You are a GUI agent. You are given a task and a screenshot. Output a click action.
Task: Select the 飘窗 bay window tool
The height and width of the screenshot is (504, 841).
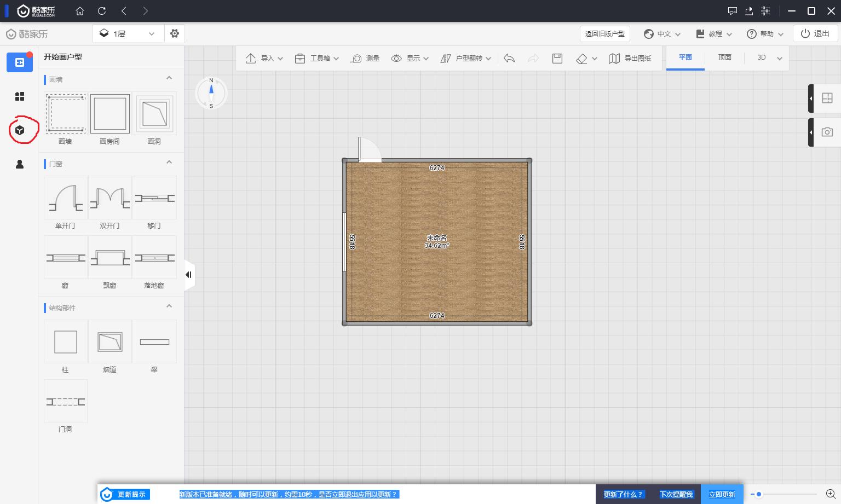click(110, 258)
